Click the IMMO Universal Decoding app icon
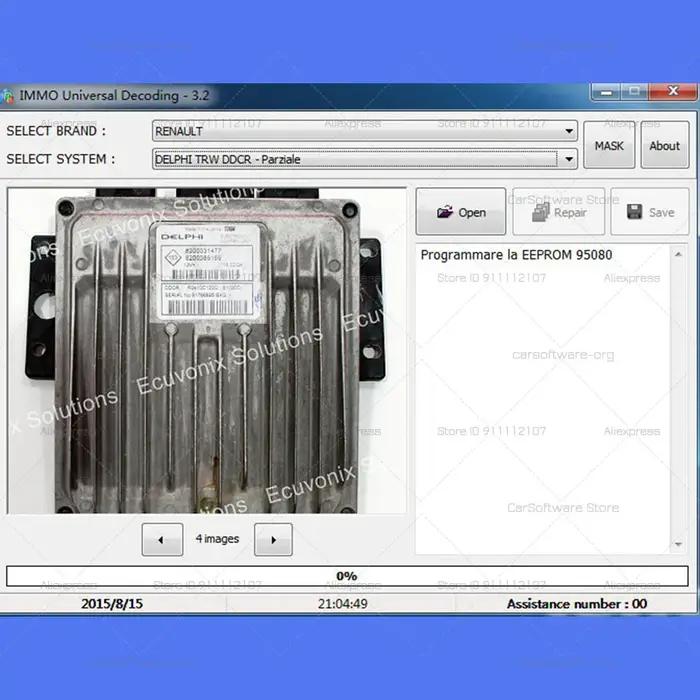700x700 pixels. click(6, 96)
